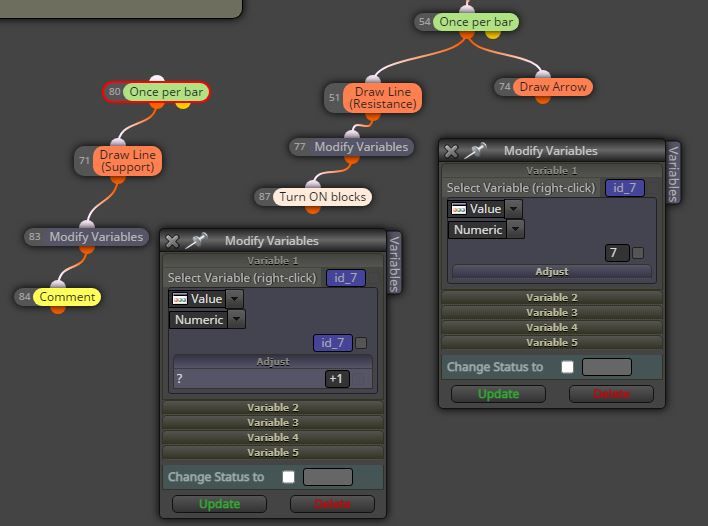The width and height of the screenshot is (708, 526).
Task: Open Variables side tab on right panel
Action: coord(673,173)
